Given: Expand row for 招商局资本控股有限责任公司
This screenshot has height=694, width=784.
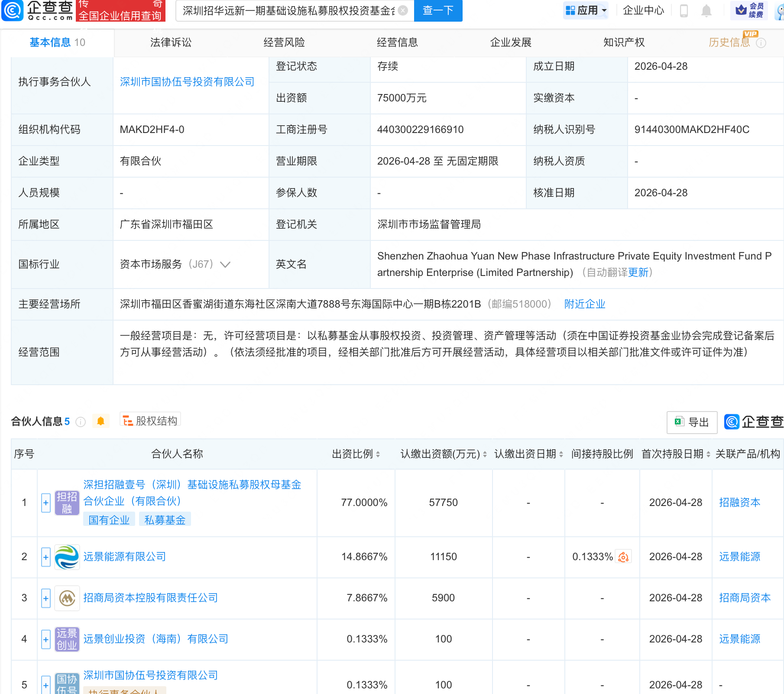Looking at the screenshot, I should pyautogui.click(x=46, y=598).
